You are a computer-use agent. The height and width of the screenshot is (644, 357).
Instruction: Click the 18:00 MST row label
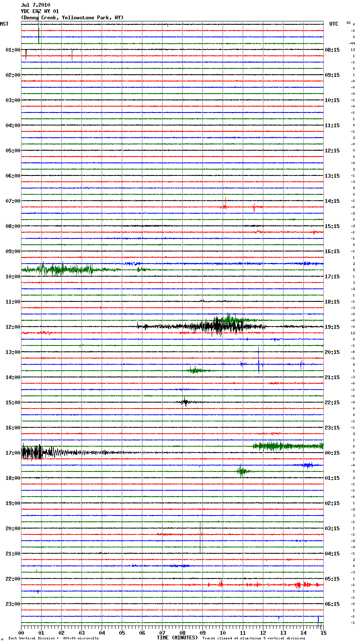coord(13,478)
